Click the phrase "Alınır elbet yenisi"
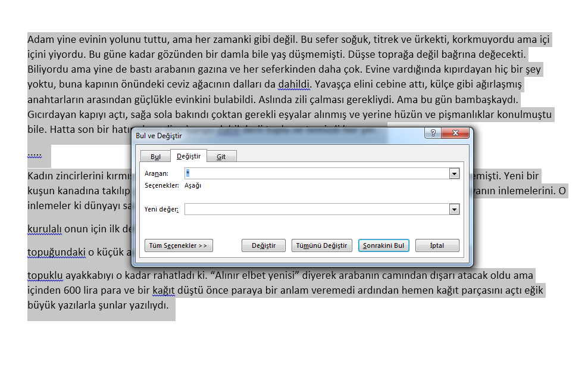Screen dimensions: 588x392 255,276
